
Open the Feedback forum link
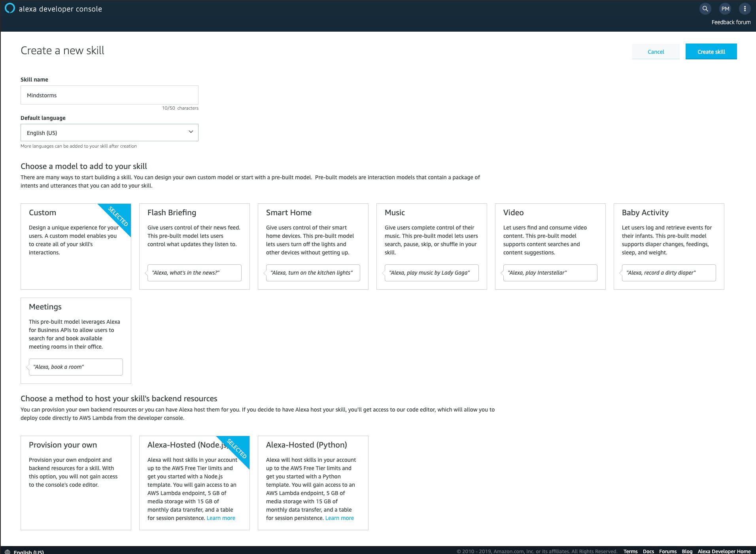[x=731, y=22]
